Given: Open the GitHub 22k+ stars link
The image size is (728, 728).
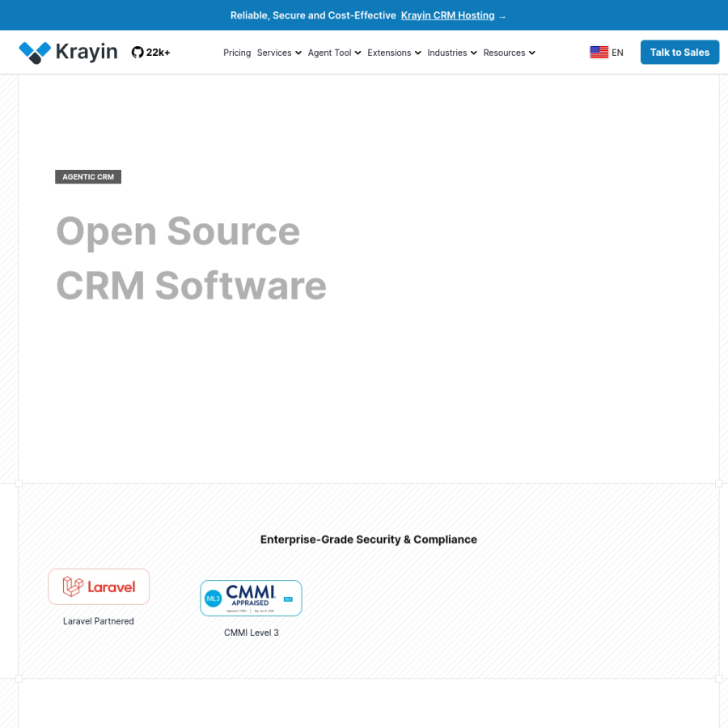Looking at the screenshot, I should coord(151,53).
